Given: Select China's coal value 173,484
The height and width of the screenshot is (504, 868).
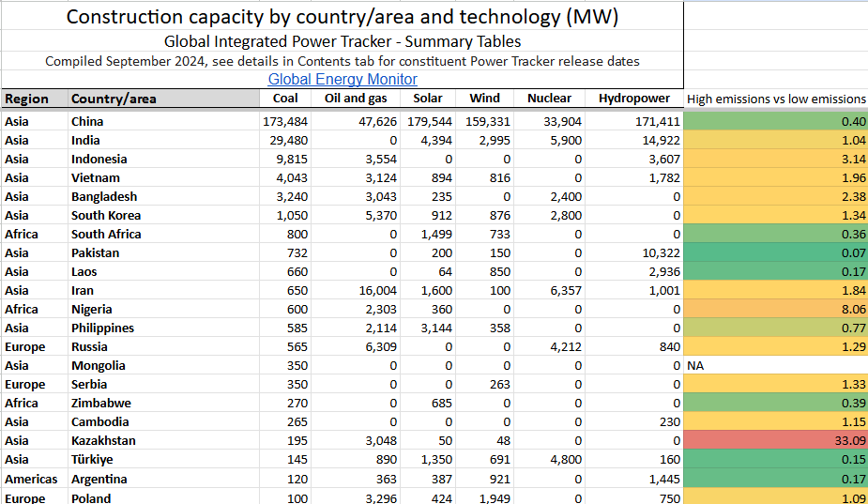Looking at the screenshot, I should [285, 122].
